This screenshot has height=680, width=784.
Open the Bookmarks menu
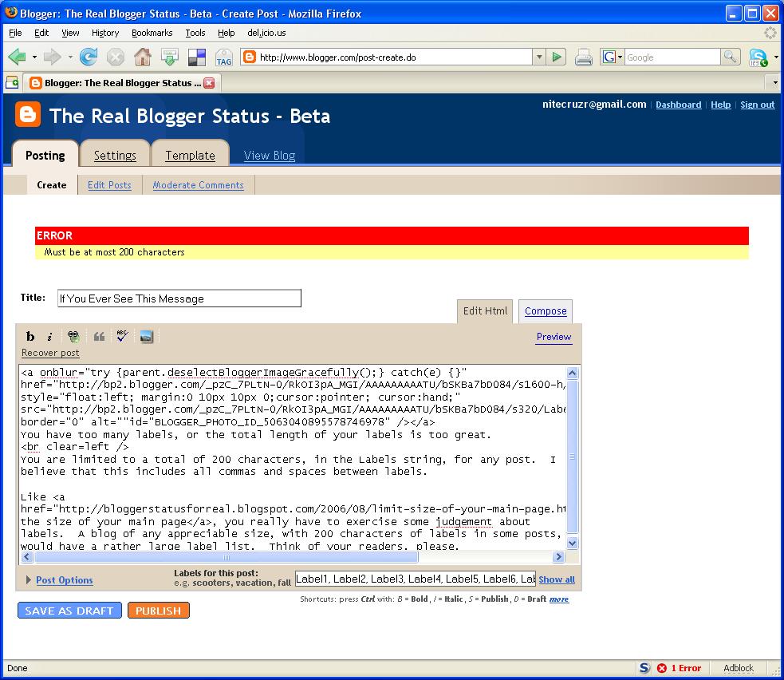[x=152, y=33]
